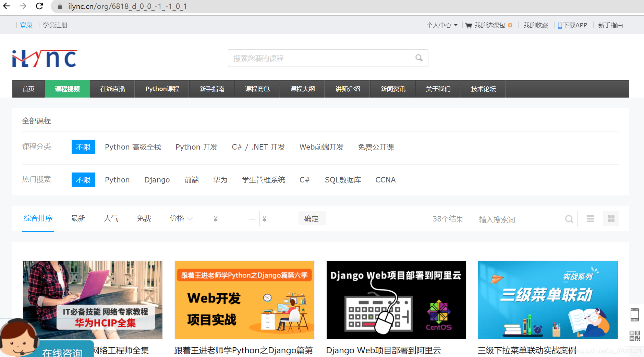Select the 人气 sort tab
This screenshot has height=357, width=644.
111,218
